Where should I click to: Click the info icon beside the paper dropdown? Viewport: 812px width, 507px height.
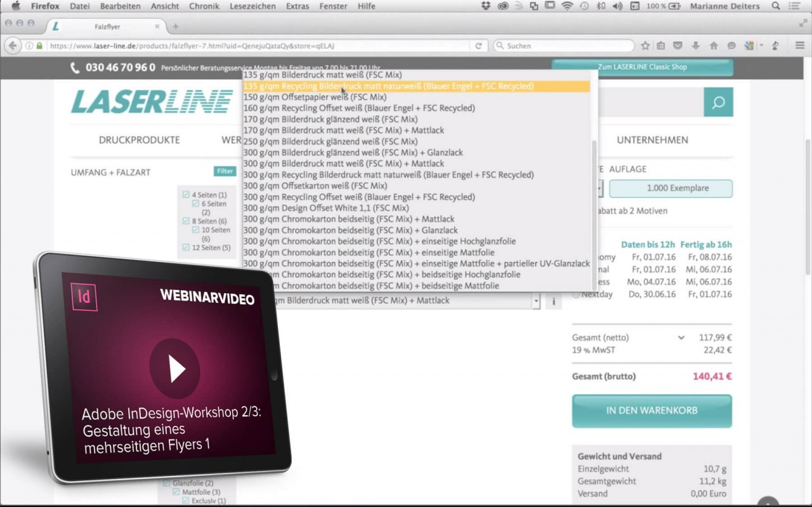click(553, 300)
